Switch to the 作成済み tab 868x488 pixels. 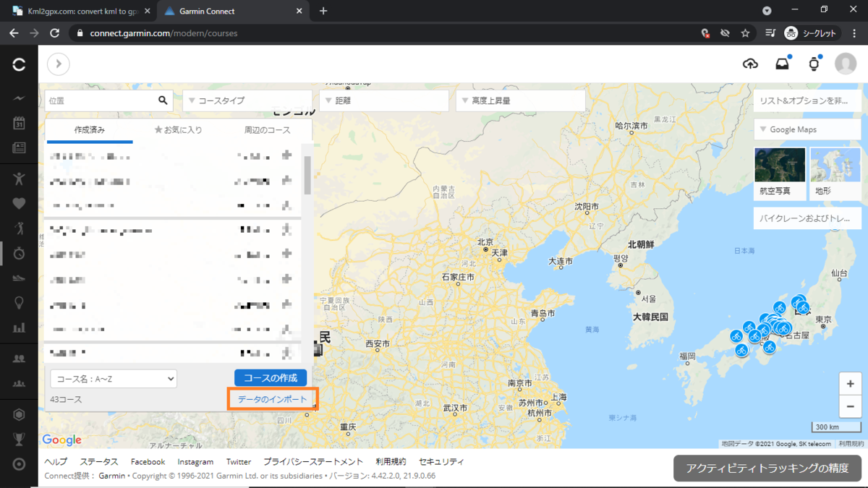(89, 131)
